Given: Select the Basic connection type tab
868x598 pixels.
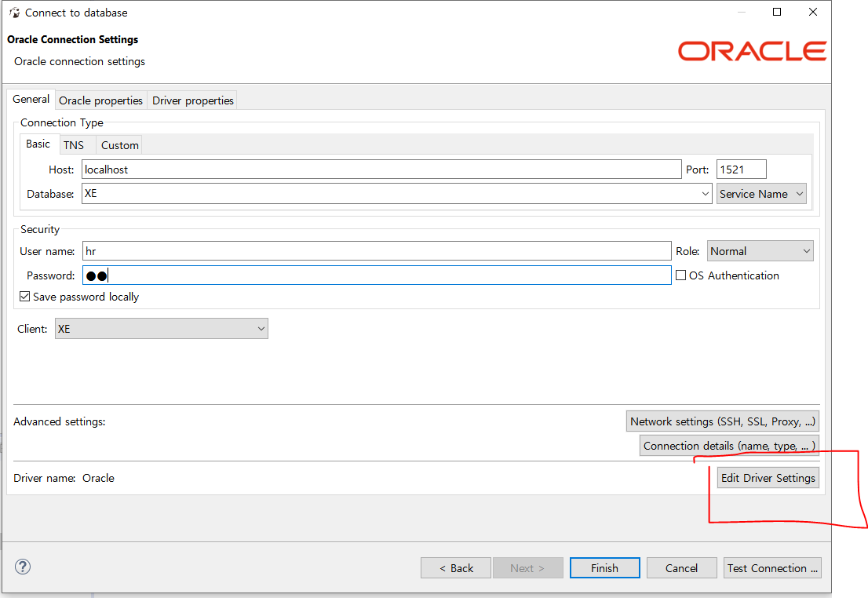Looking at the screenshot, I should pyautogui.click(x=38, y=144).
